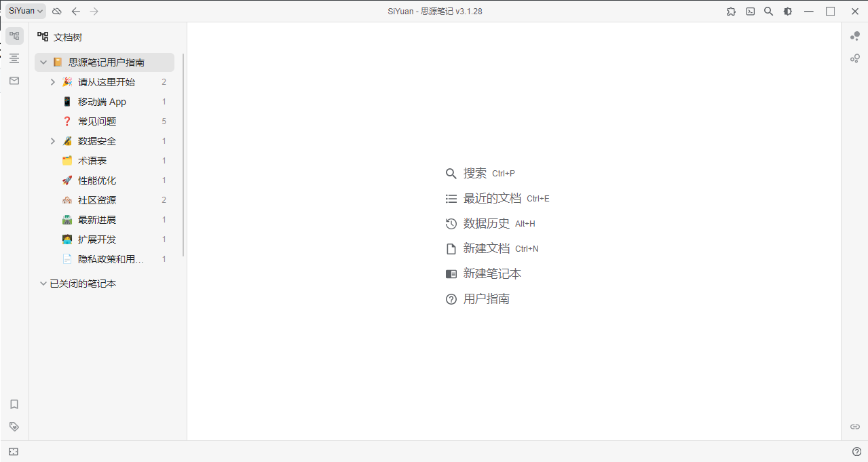This screenshot has width=868, height=462.
Task: Click the card index emoji beside 术语表
Action: [67, 161]
